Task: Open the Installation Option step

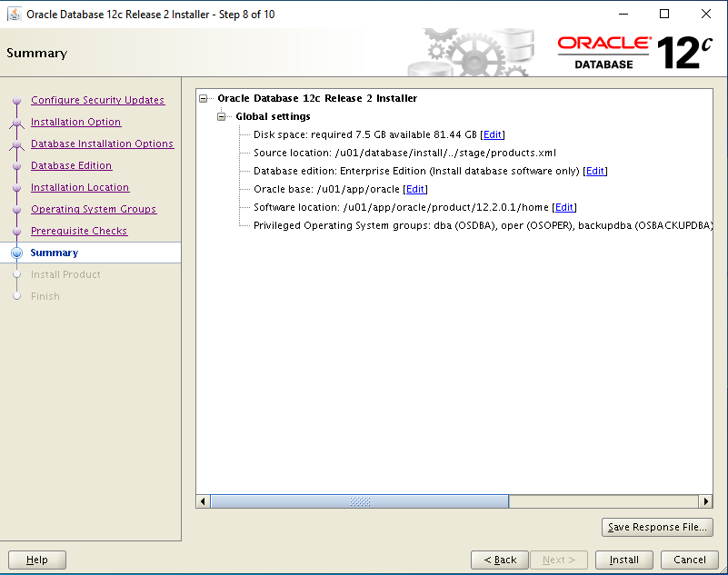Action: (x=75, y=122)
